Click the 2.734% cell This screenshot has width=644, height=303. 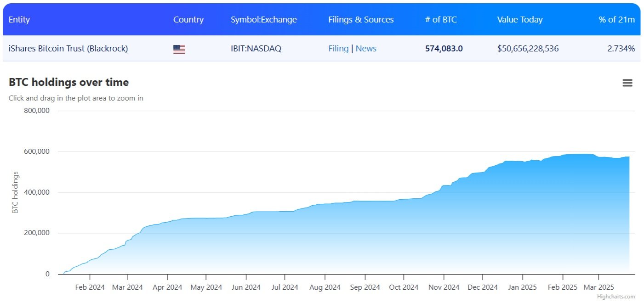tap(621, 49)
